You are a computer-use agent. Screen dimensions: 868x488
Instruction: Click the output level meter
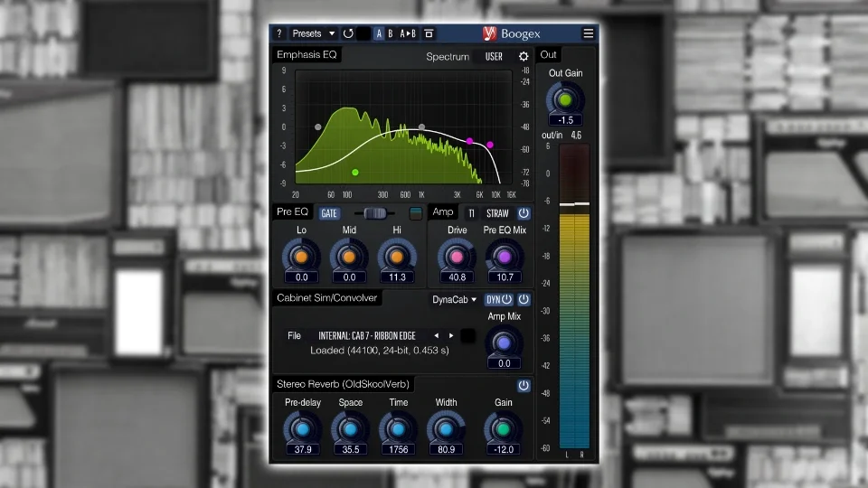pos(574,296)
